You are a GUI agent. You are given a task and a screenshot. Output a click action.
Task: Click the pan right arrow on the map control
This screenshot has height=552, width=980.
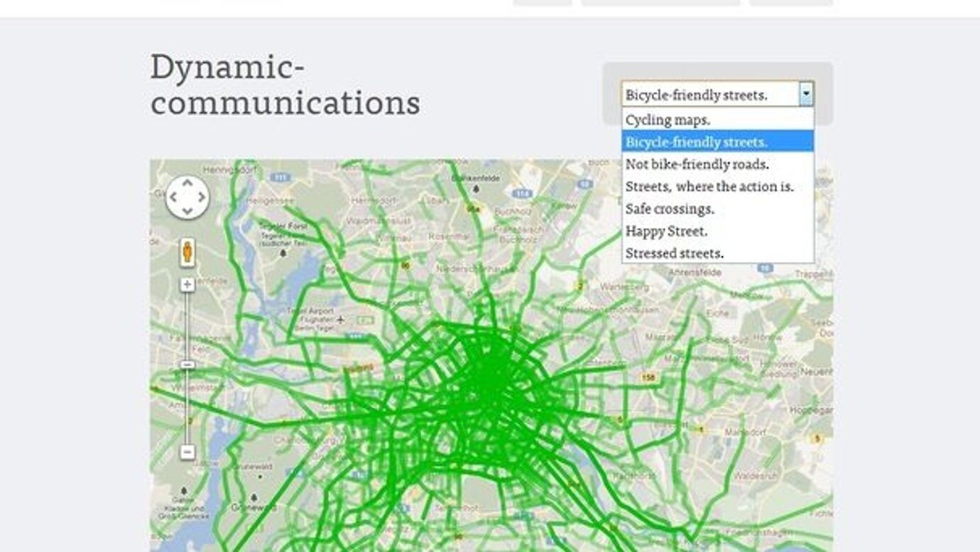pos(202,197)
